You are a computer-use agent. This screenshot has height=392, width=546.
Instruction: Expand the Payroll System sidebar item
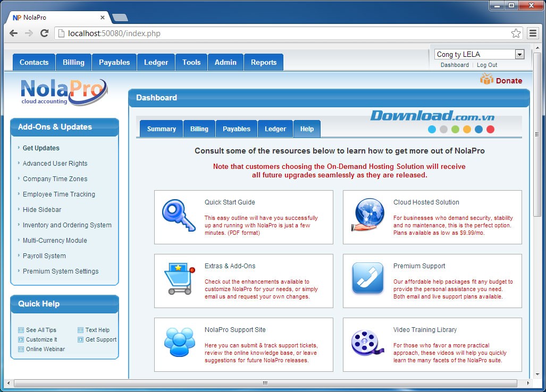pyautogui.click(x=44, y=256)
